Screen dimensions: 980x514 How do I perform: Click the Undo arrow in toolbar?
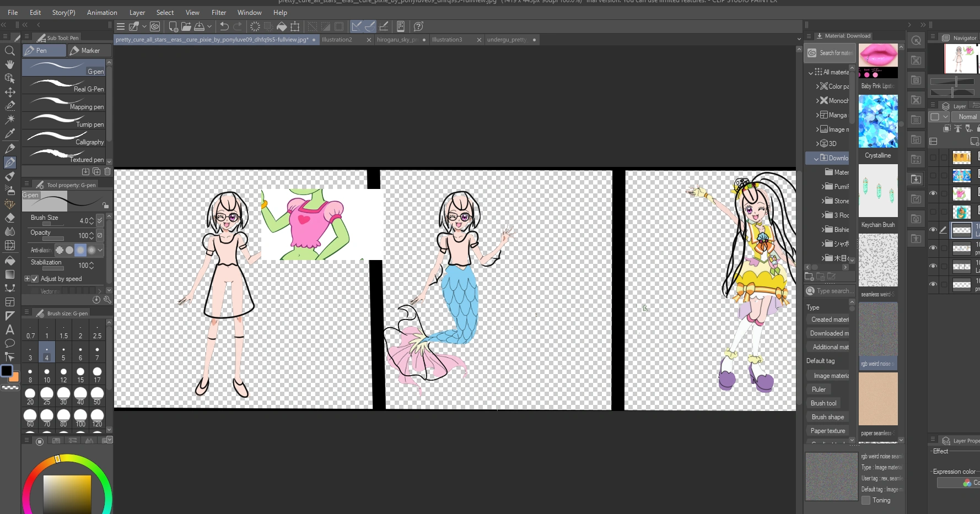click(x=224, y=26)
